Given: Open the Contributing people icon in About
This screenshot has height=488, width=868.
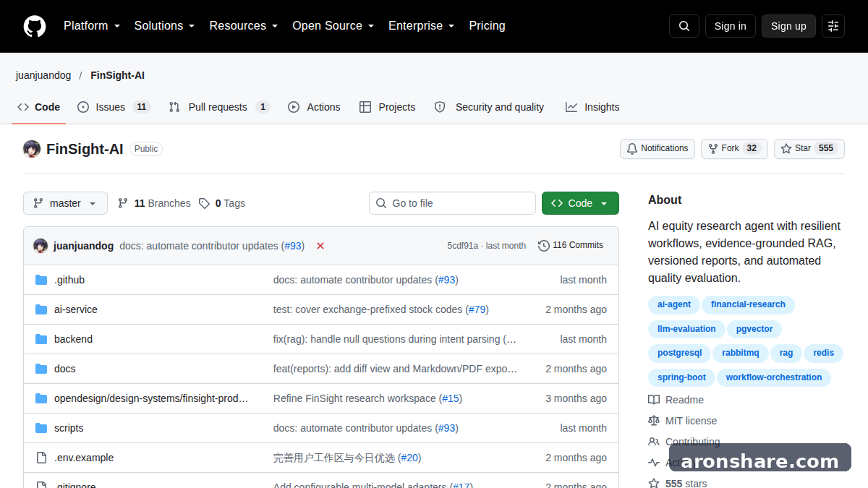Looking at the screenshot, I should point(654,442).
